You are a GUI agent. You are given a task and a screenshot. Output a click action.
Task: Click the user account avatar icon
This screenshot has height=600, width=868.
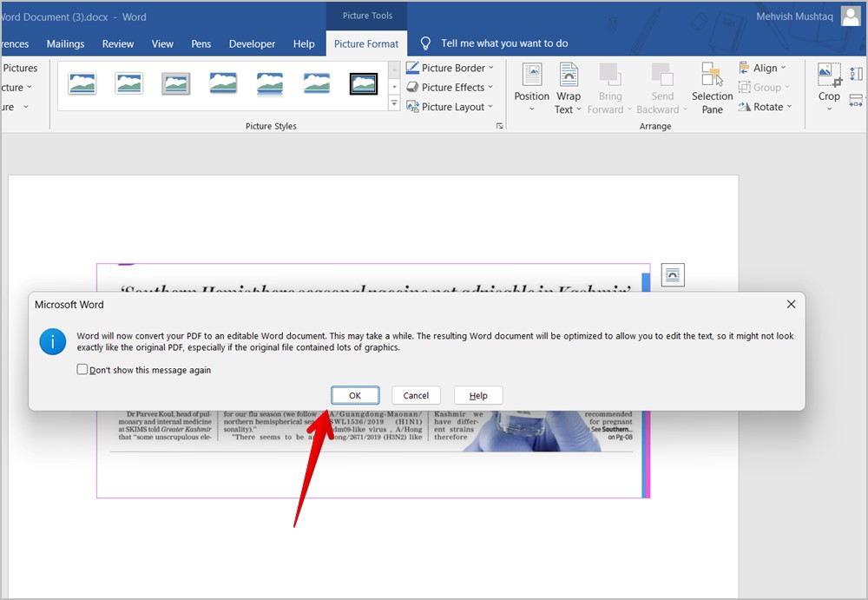coord(851,16)
